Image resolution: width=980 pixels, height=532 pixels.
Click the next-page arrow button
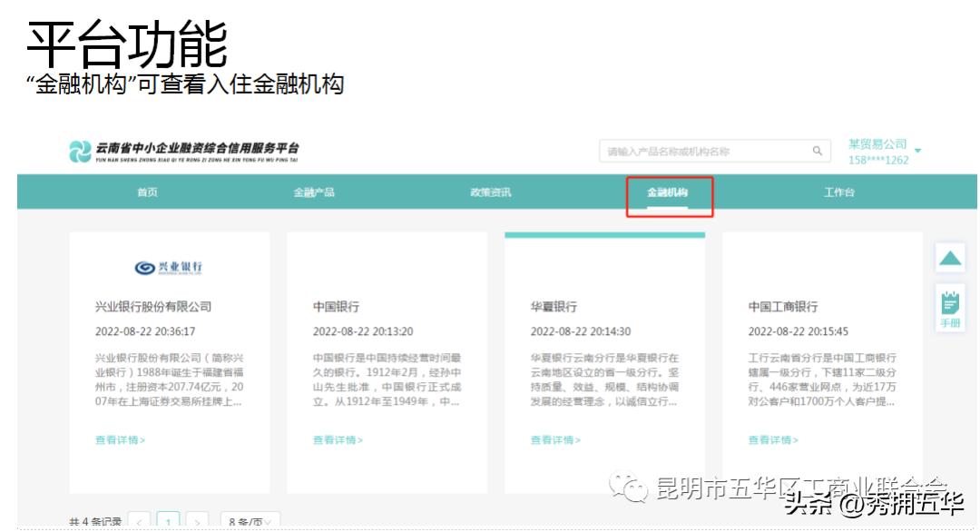(196, 520)
